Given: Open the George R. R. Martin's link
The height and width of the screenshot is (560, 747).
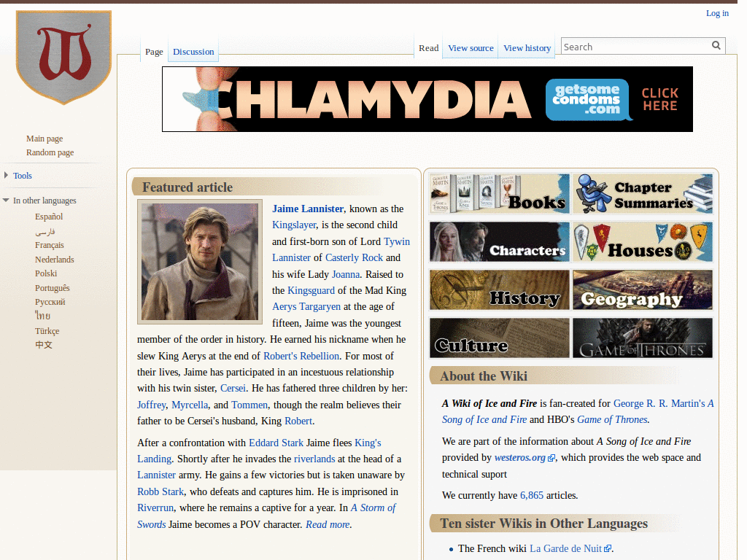Looking at the screenshot, I should tap(659, 403).
